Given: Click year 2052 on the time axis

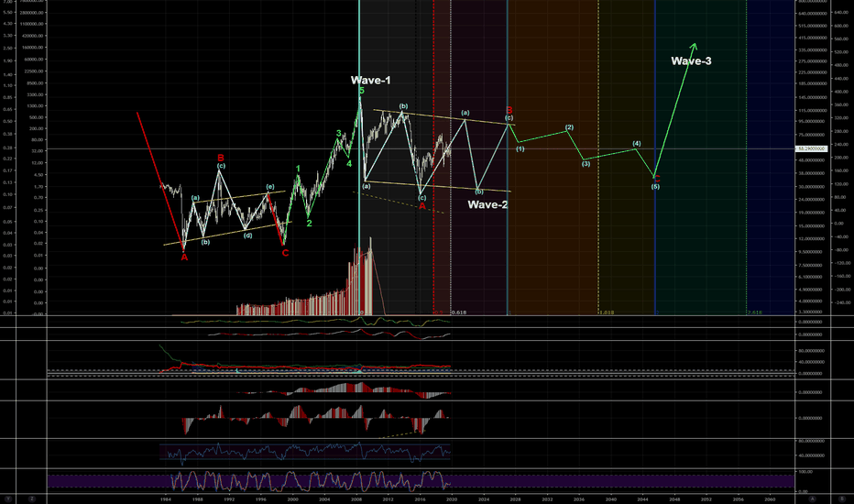Looking at the screenshot, I should click(706, 499).
